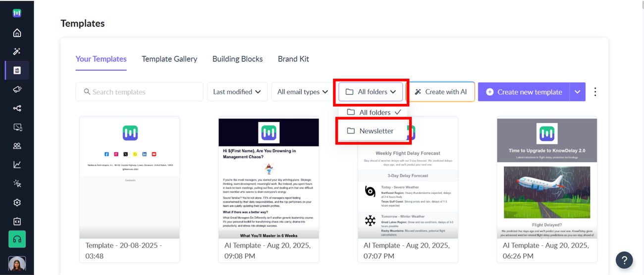Open the analytics line chart sidebar icon
The height and width of the screenshot is (275, 644).
17,165
